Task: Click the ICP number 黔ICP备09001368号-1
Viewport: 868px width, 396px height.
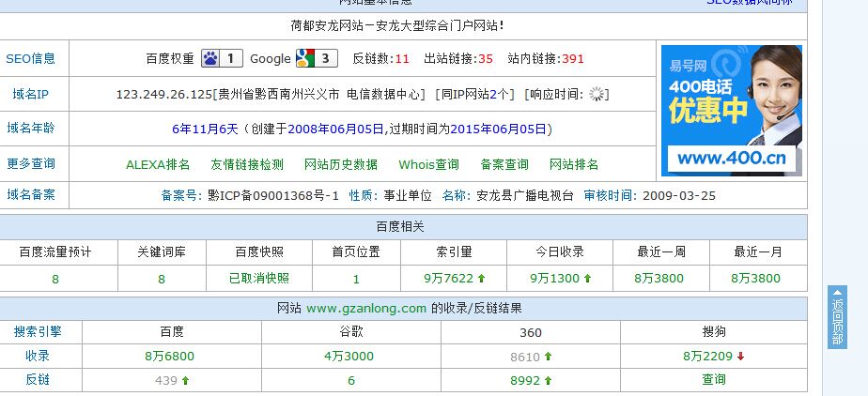Action: pos(273,196)
